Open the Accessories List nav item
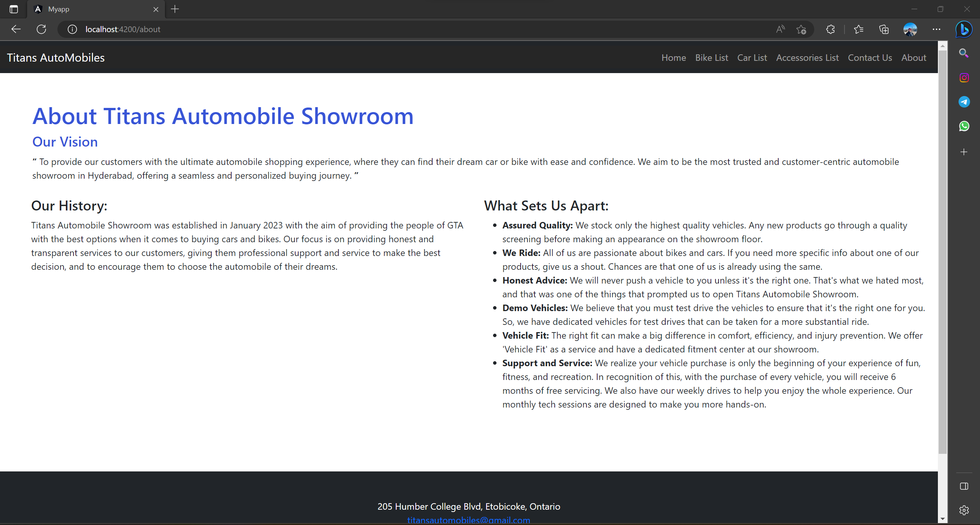The width and height of the screenshot is (980, 525). click(x=807, y=58)
